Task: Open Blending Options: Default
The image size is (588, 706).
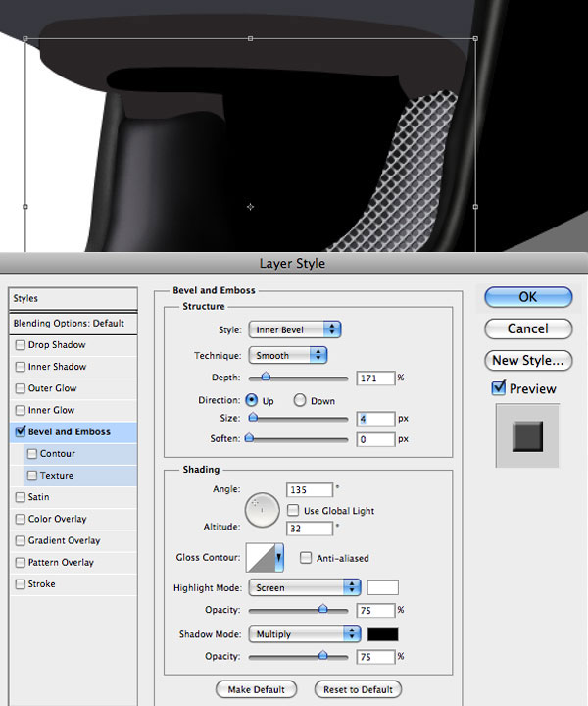Action: tap(73, 323)
